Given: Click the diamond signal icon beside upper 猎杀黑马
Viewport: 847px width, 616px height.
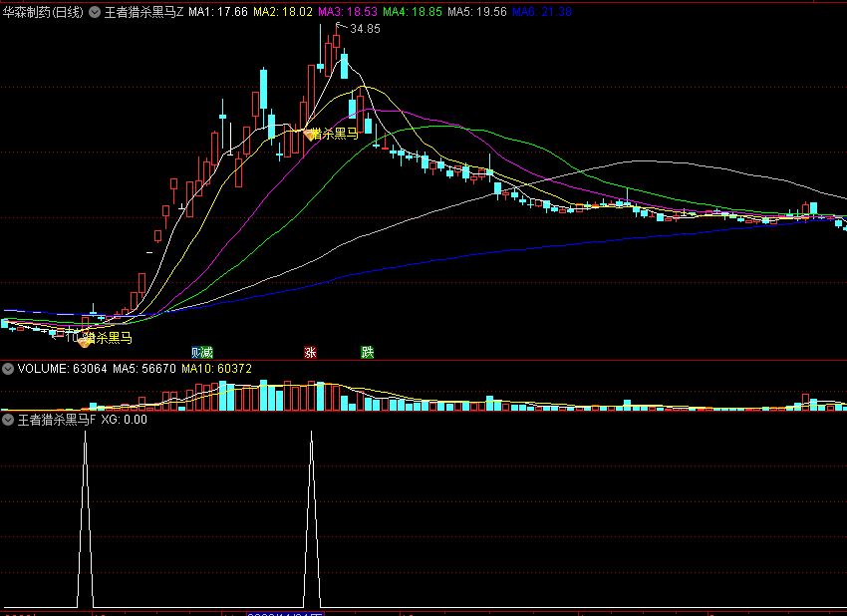Looking at the screenshot, I should click(x=310, y=135).
